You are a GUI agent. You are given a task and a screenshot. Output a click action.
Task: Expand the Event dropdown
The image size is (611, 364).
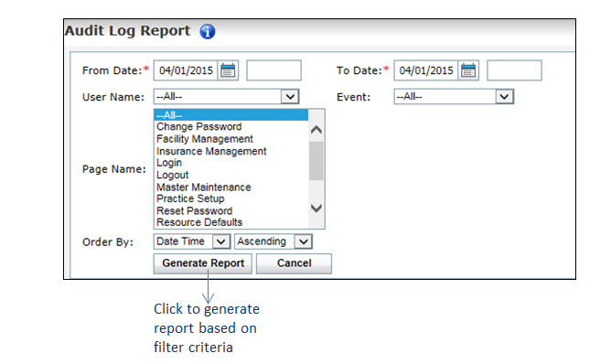504,97
